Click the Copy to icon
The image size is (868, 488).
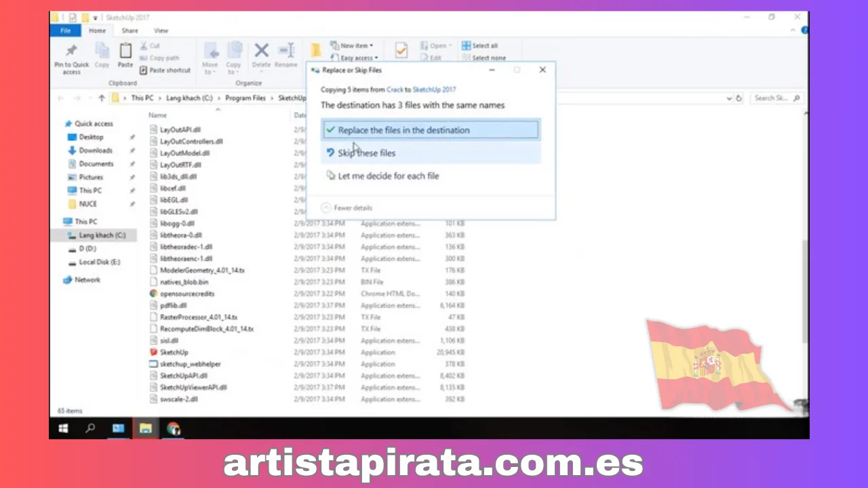pos(235,51)
